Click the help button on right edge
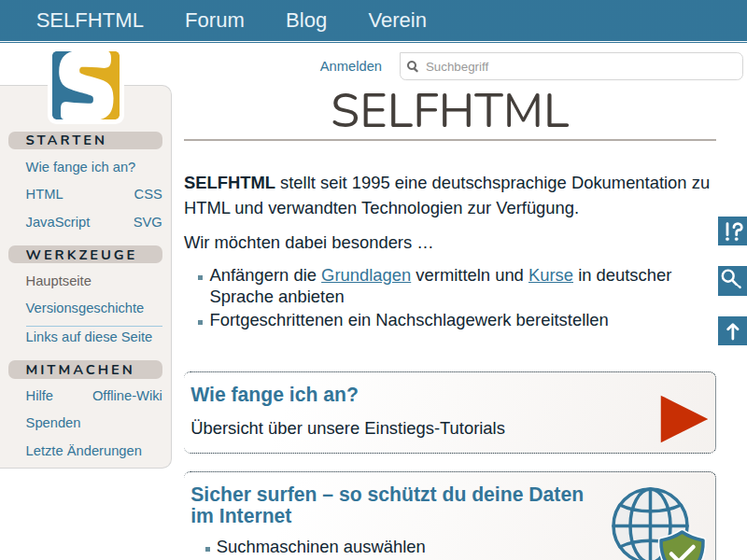Screen dimensions: 747x560 pos(732,231)
